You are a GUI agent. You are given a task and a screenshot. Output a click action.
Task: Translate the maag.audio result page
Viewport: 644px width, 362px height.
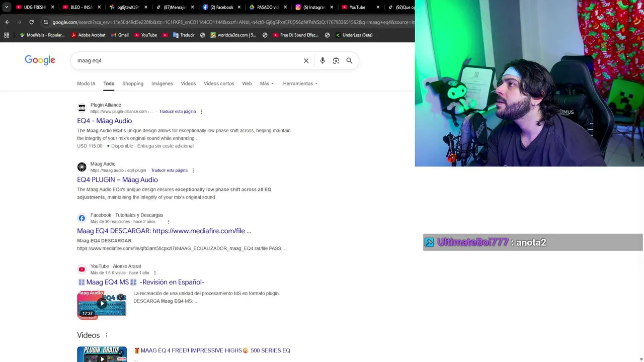(x=169, y=170)
